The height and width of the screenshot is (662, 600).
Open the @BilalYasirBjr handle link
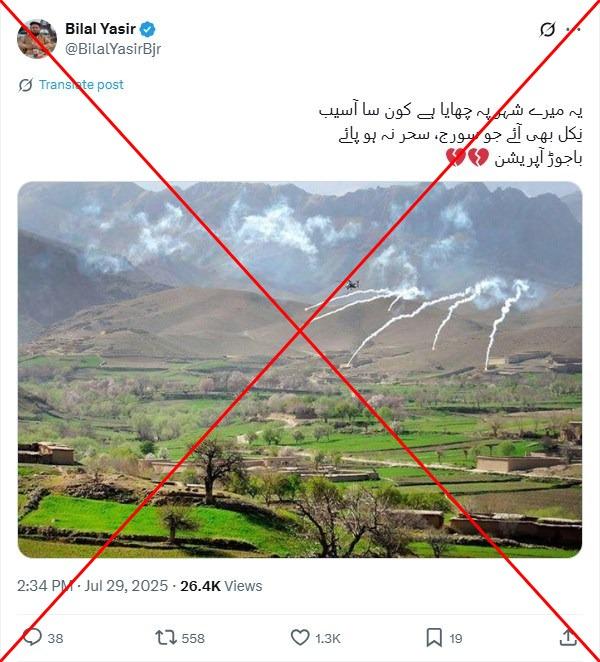(113, 49)
